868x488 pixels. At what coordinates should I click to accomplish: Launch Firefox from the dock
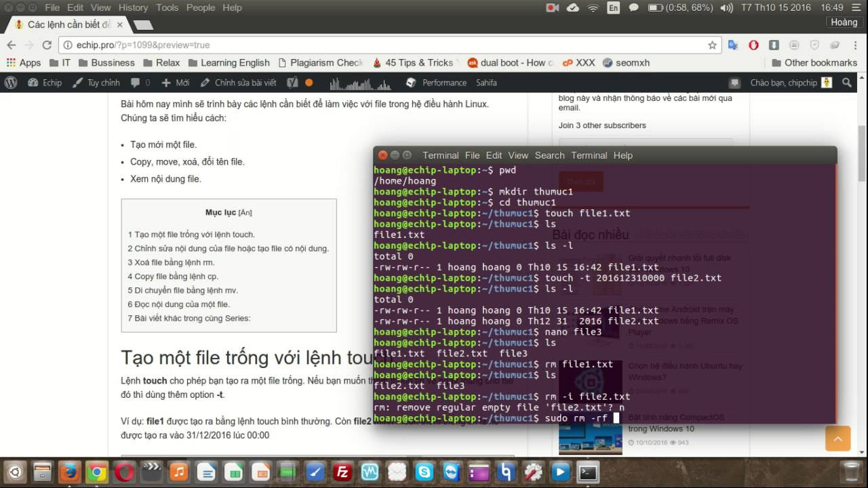click(68, 472)
